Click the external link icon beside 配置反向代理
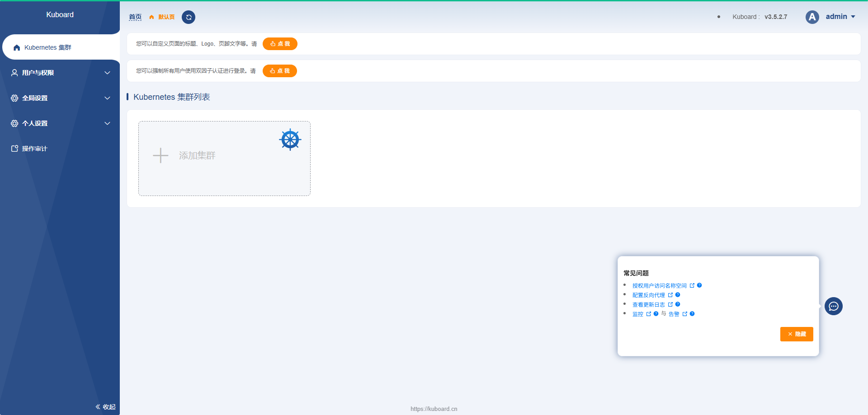868x415 pixels. 670,295
